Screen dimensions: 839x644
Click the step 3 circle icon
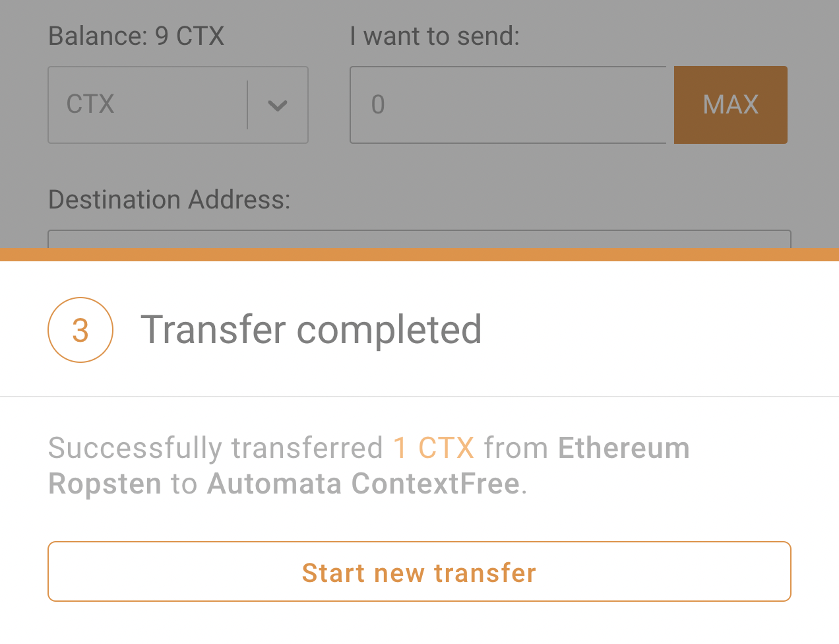(80, 330)
